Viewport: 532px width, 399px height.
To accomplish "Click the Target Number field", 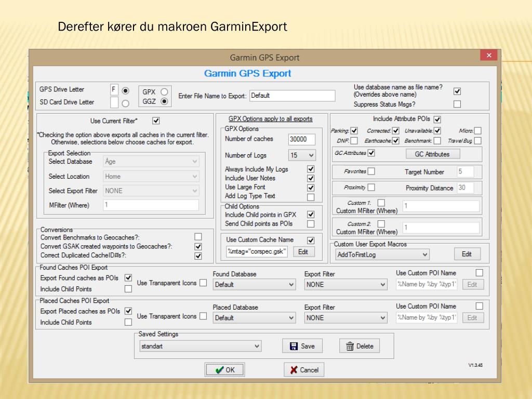I will pos(465,171).
